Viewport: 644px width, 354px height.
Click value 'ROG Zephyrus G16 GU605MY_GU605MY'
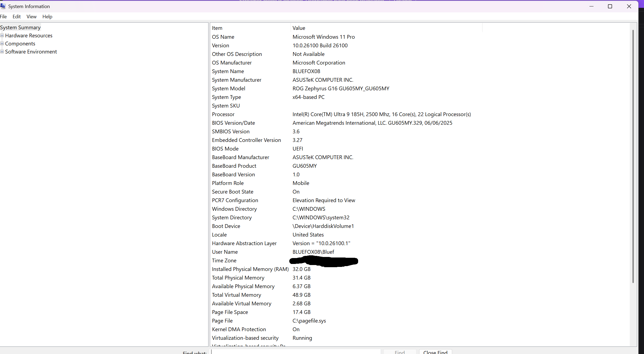click(x=341, y=88)
